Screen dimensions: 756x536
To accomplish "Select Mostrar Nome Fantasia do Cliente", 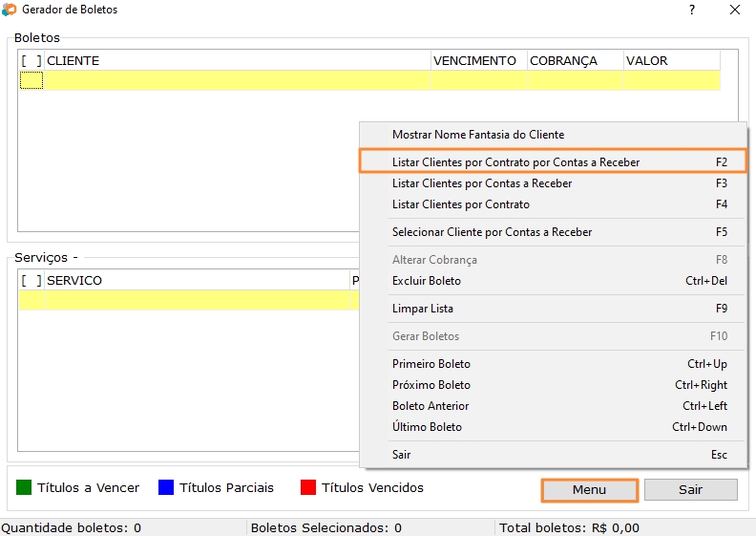I will [x=477, y=135].
